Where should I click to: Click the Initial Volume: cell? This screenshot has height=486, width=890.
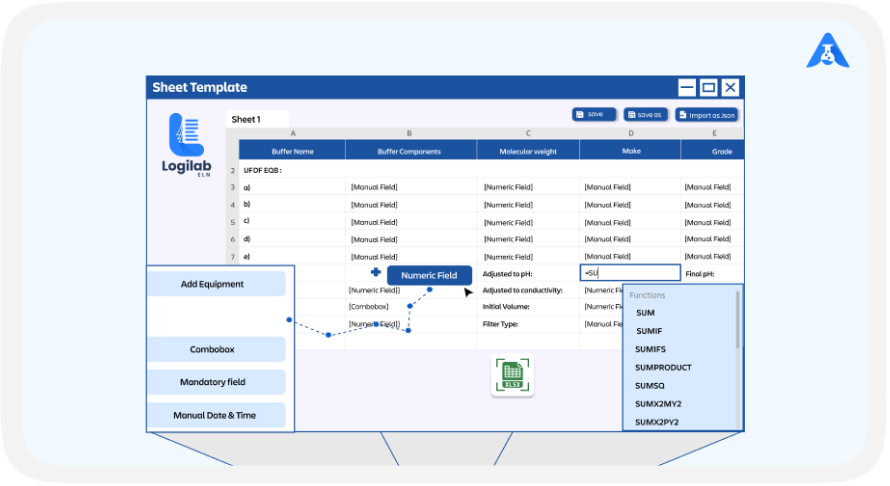(x=528, y=307)
